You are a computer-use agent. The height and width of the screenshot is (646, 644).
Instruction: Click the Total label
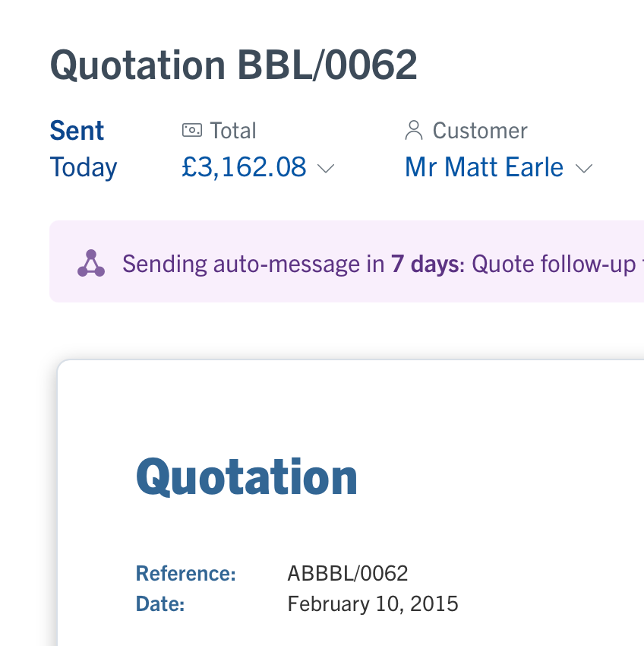(233, 131)
